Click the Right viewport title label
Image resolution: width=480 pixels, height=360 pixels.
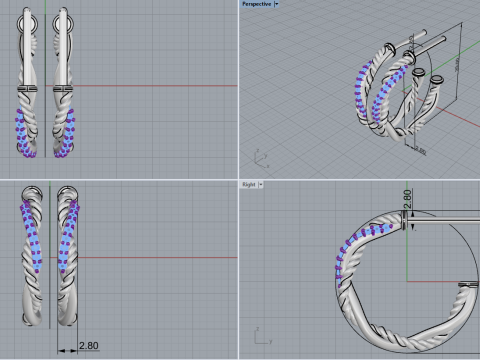point(249,184)
